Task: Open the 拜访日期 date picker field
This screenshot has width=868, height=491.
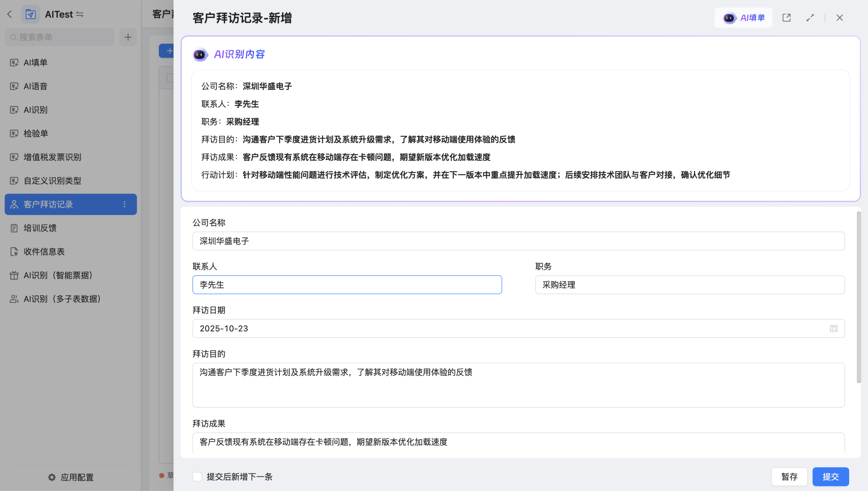Action: (x=505, y=328)
